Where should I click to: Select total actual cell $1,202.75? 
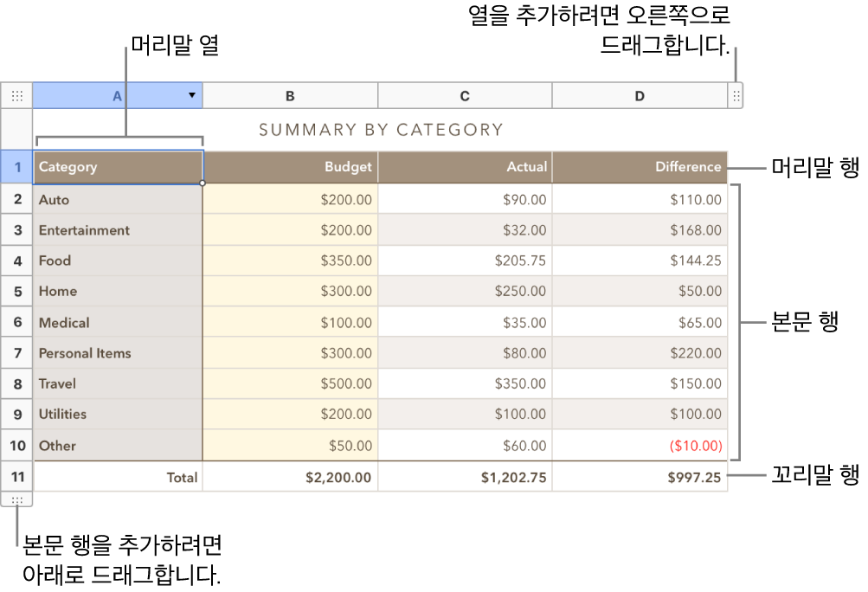click(x=465, y=477)
